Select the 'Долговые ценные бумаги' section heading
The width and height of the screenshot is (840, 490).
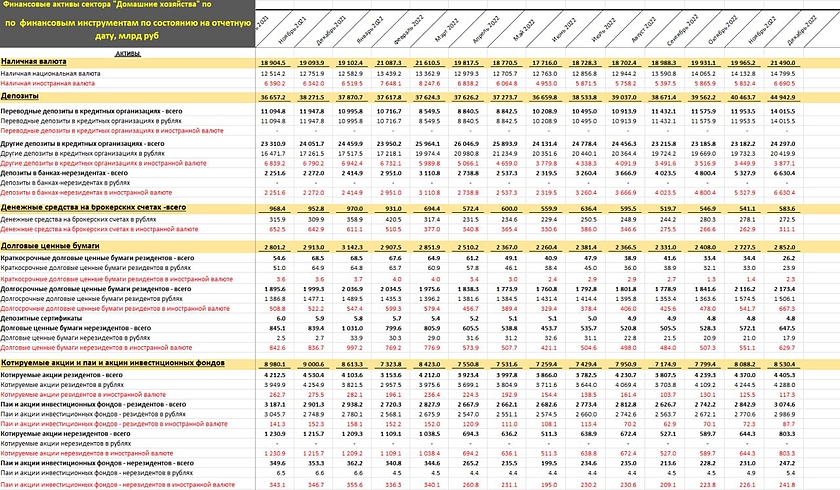[51, 245]
